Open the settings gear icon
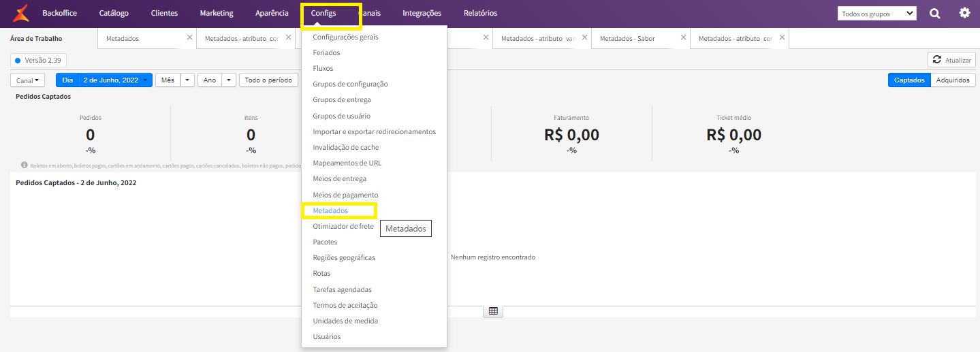 click(x=964, y=13)
